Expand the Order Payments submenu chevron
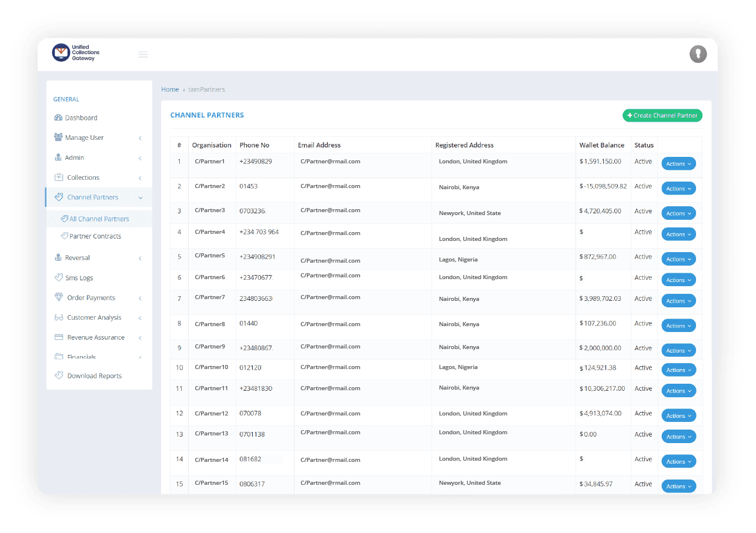This screenshot has width=756, height=533. tap(140, 299)
